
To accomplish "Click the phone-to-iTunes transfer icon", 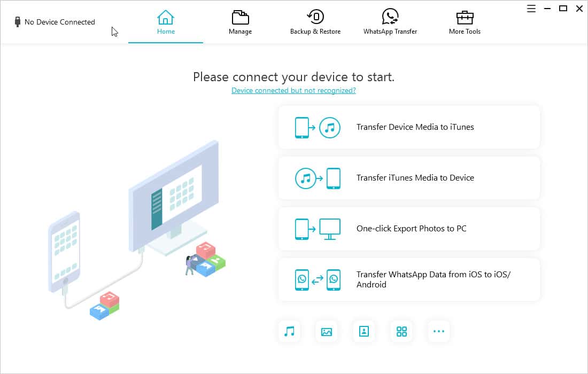I will [x=318, y=128].
